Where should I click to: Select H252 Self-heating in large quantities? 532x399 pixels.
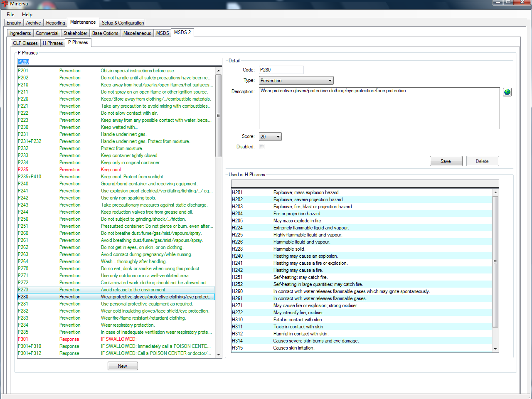pyautogui.click(x=362, y=284)
